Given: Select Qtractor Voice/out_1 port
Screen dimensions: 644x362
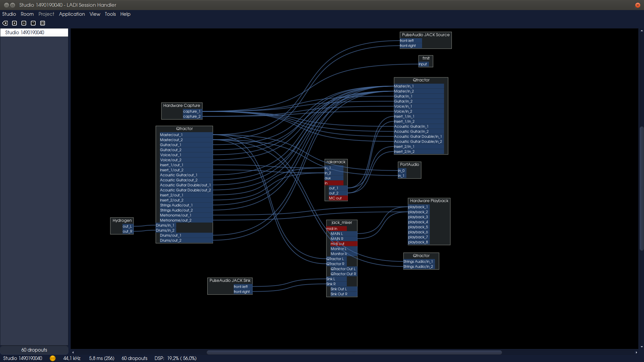Looking at the screenshot, I should pyautogui.click(x=186, y=155).
